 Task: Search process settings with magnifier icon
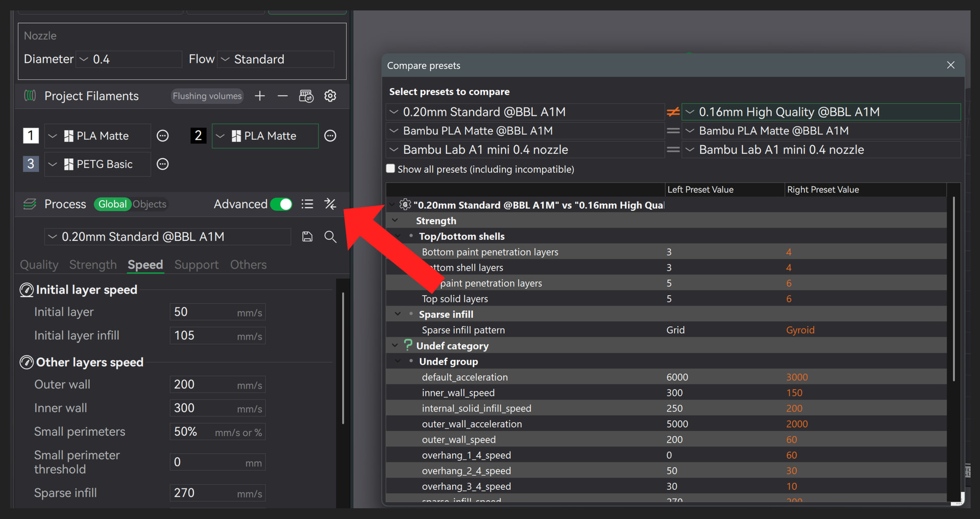[x=330, y=237]
